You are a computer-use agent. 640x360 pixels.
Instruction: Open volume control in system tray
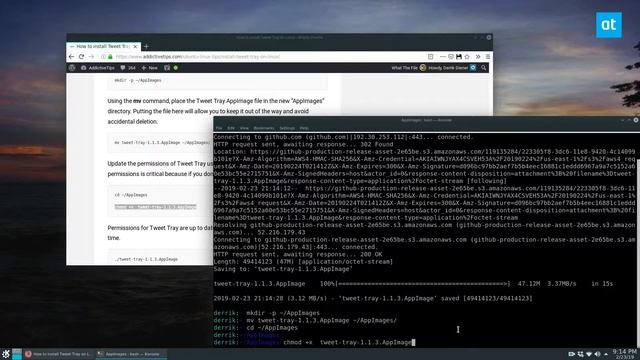(x=598, y=354)
